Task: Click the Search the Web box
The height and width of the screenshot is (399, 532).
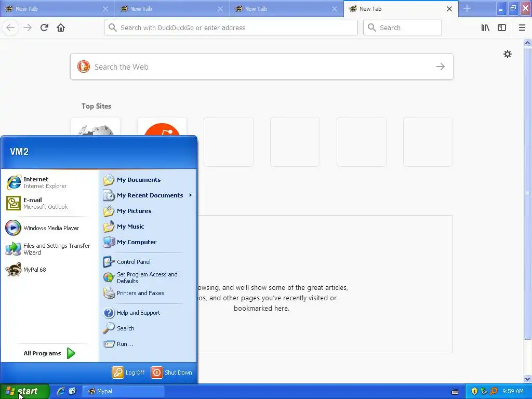Action: click(262, 66)
